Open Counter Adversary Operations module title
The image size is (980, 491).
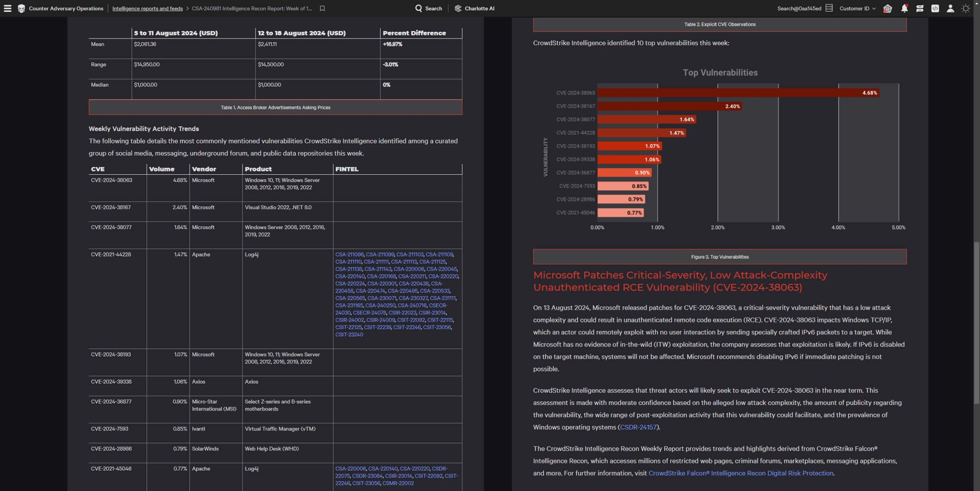tap(66, 8)
